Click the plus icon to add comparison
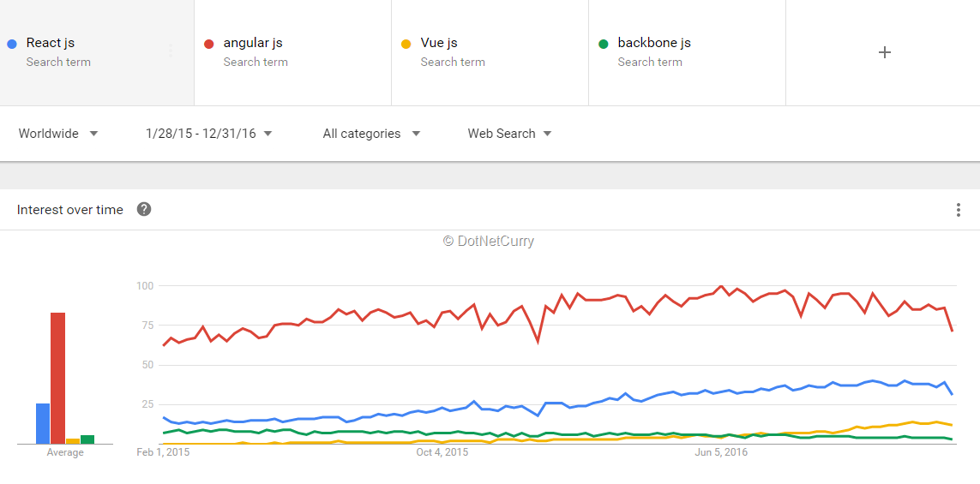The height and width of the screenshot is (484, 980). coord(884,52)
